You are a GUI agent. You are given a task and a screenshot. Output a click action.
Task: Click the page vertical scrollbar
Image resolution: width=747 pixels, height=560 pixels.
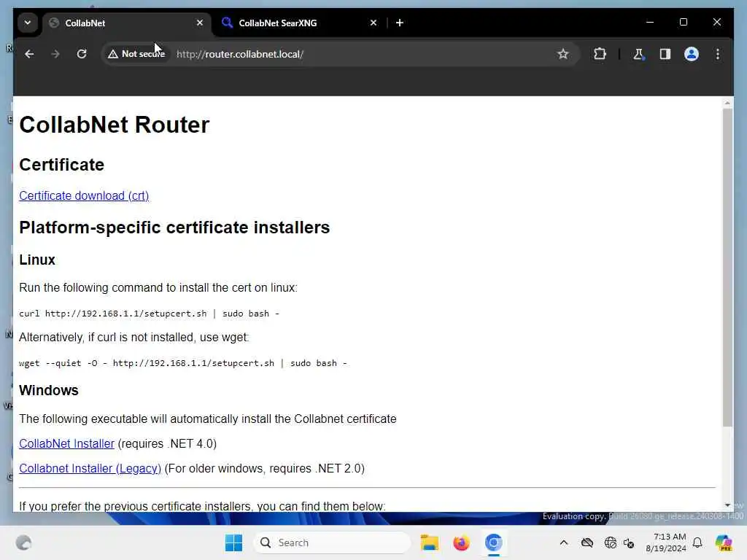[x=727, y=267]
